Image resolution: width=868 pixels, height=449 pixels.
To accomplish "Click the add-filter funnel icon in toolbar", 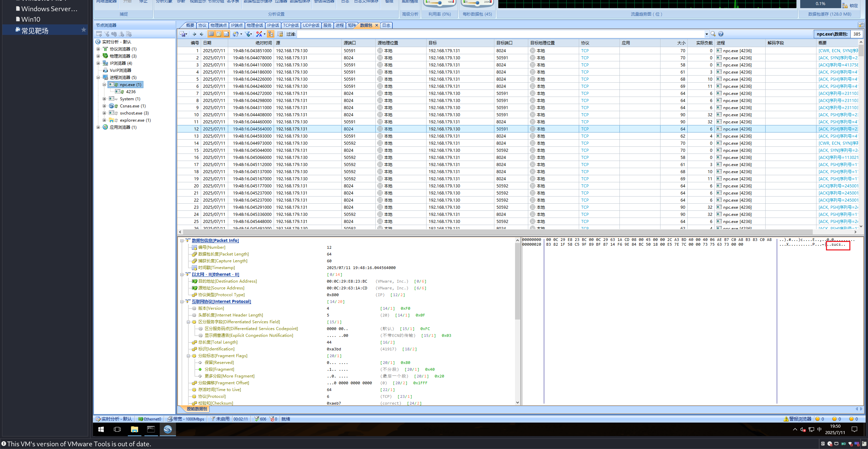I will click(248, 34).
